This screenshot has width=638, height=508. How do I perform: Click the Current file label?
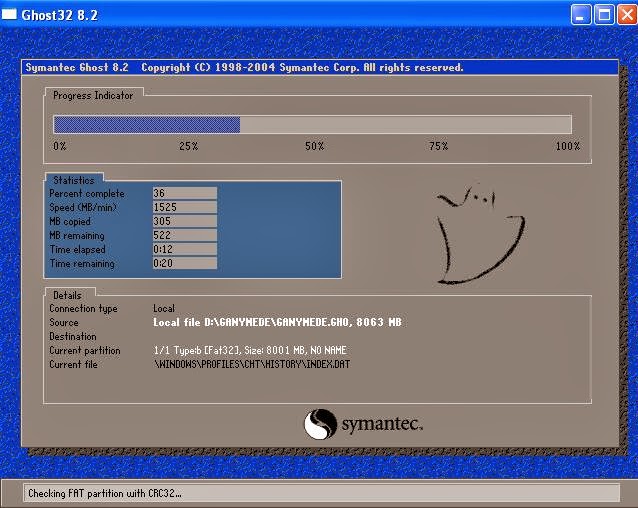73,364
